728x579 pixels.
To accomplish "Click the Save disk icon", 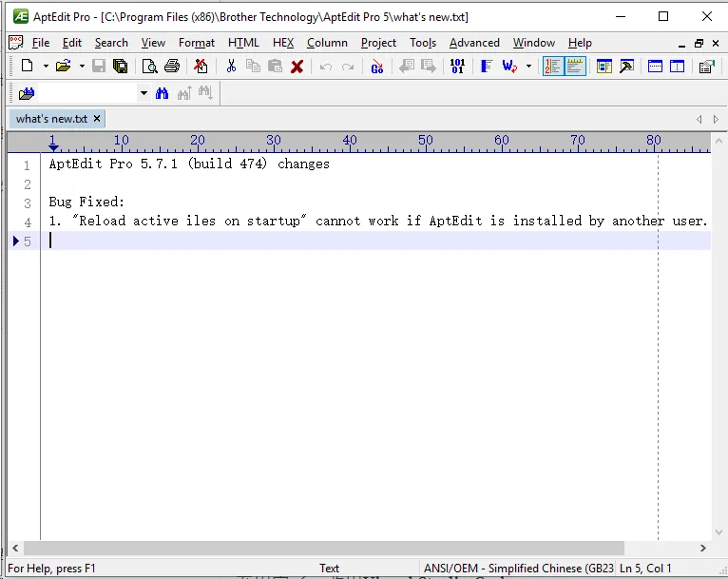I will pyautogui.click(x=99, y=66).
